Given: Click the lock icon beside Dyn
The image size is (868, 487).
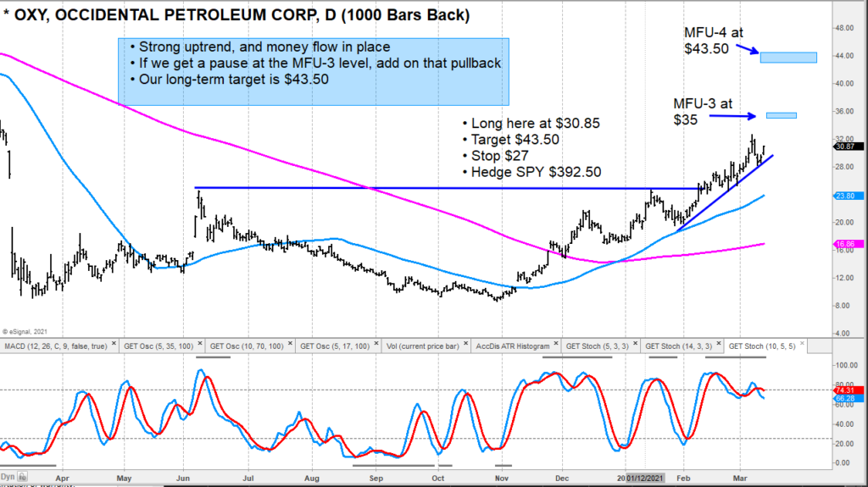Looking at the screenshot, I should [x=22, y=477].
